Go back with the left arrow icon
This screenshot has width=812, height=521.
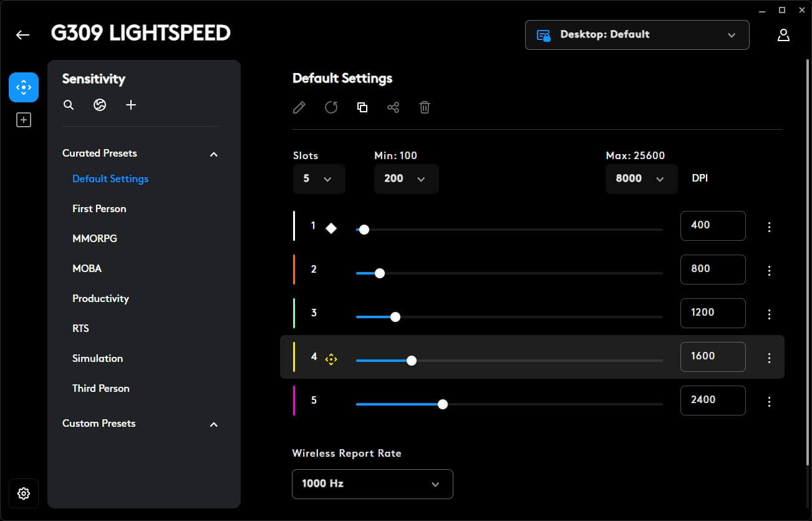click(x=23, y=35)
